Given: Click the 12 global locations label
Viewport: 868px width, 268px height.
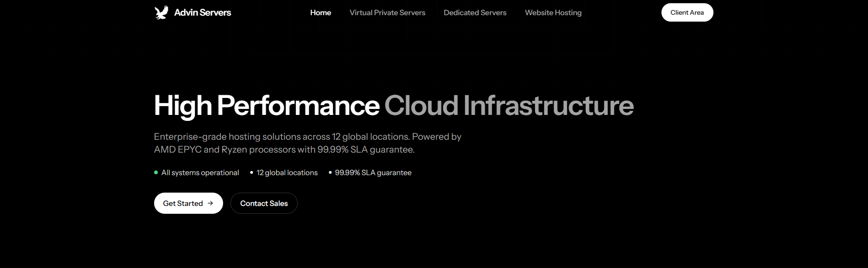Looking at the screenshot, I should [287, 172].
